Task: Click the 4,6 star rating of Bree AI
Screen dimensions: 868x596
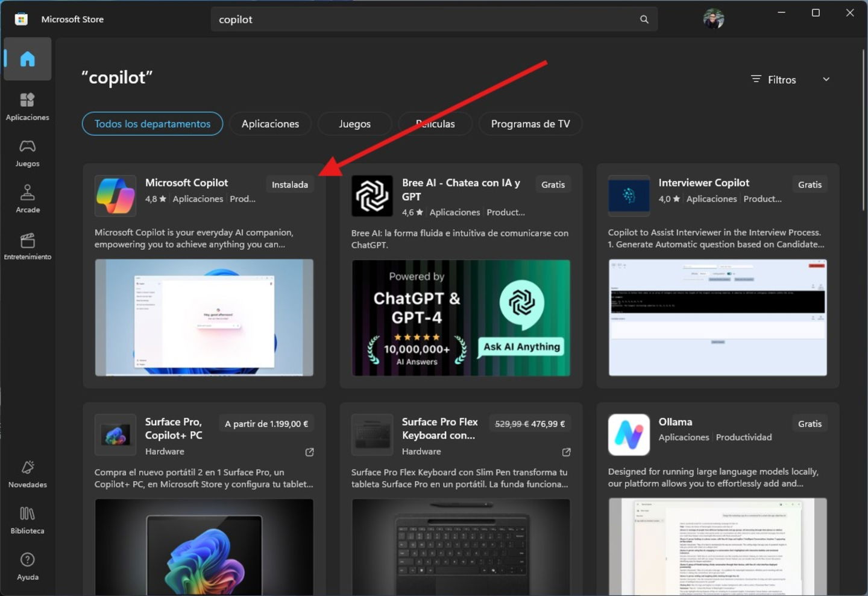Action: [412, 212]
